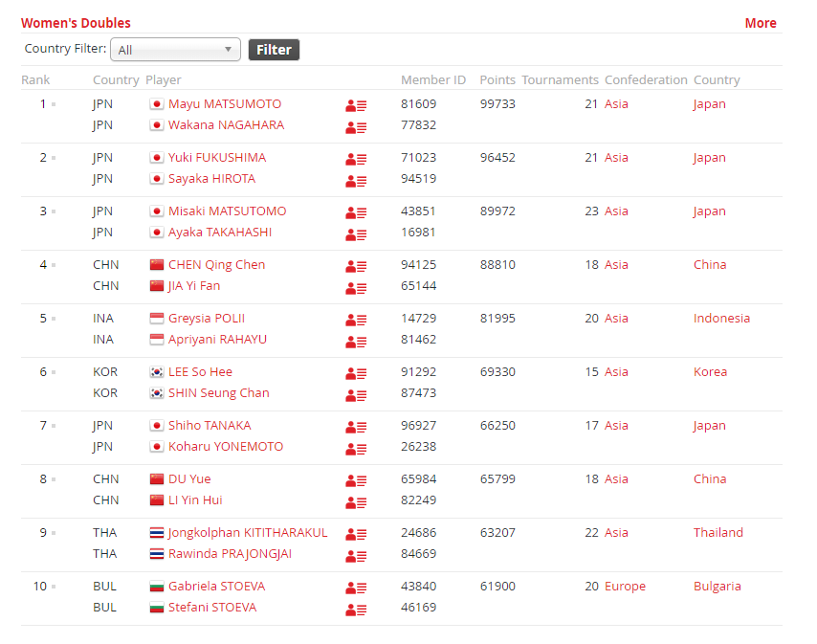Click the Women's Doubles heading
The image size is (817, 644).
pyautogui.click(x=76, y=23)
